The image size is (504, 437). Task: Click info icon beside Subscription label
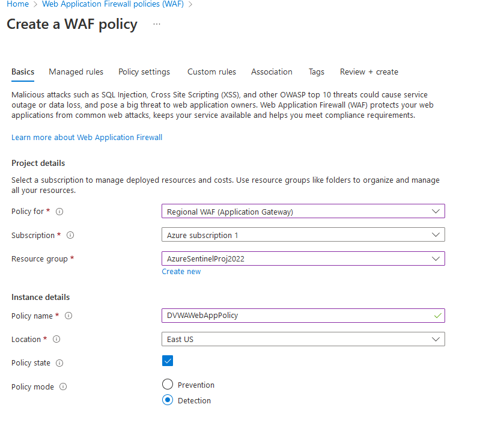tap(71, 235)
